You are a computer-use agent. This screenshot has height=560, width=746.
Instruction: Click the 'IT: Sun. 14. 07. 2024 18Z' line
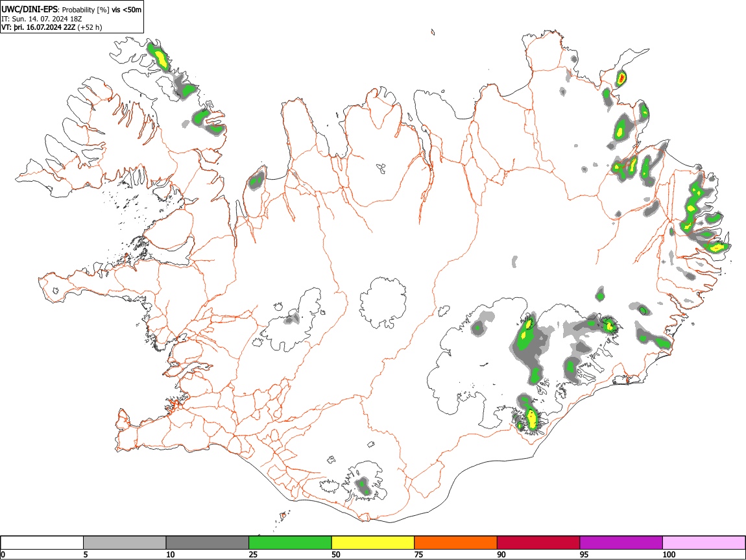click(42, 19)
